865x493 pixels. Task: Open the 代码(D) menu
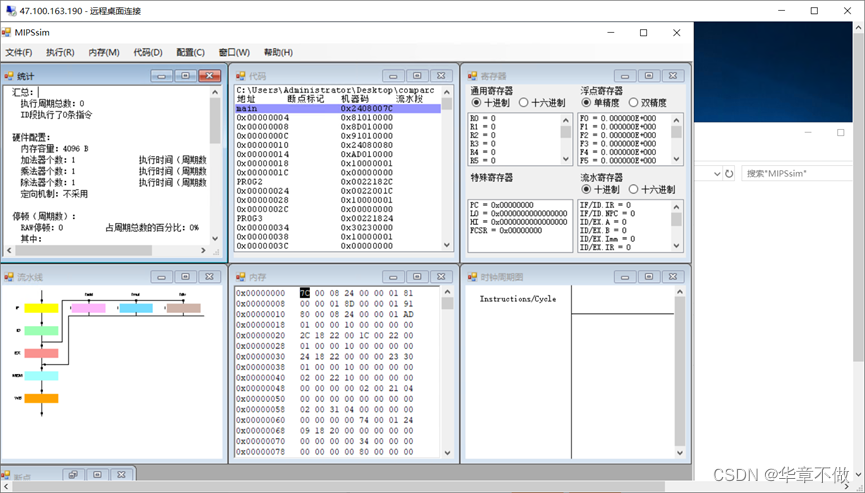coord(148,52)
